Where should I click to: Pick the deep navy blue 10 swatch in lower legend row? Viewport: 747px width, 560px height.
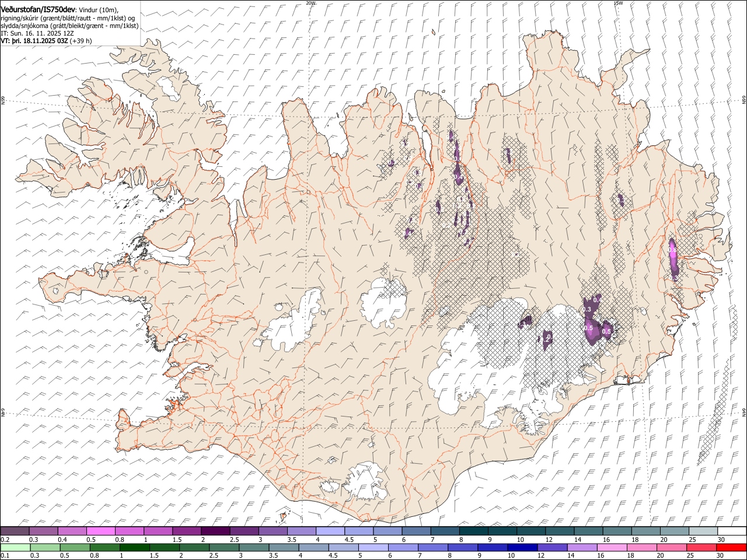click(x=522, y=548)
